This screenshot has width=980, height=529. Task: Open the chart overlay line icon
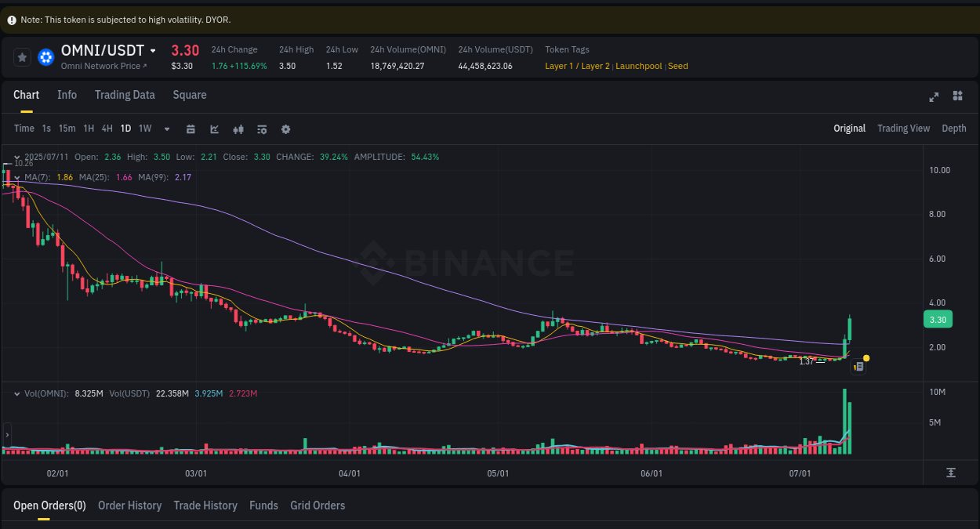tap(214, 129)
